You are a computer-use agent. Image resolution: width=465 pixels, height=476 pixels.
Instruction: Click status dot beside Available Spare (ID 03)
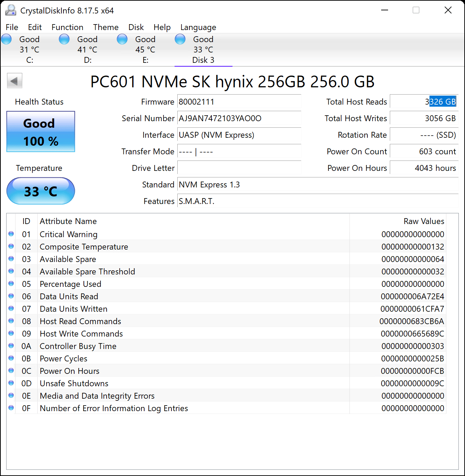pos(11,259)
